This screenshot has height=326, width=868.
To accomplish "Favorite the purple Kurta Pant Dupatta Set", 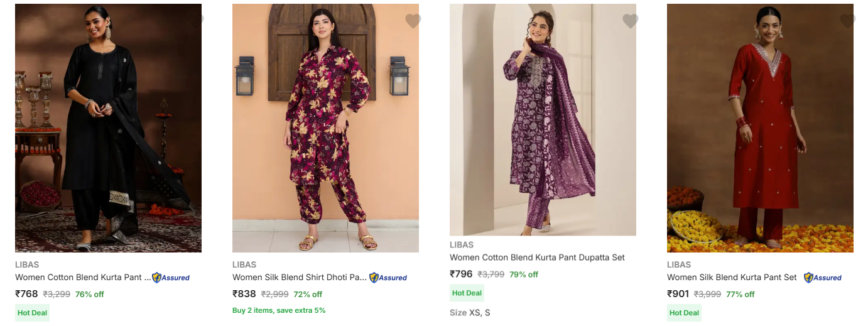I will tap(630, 21).
